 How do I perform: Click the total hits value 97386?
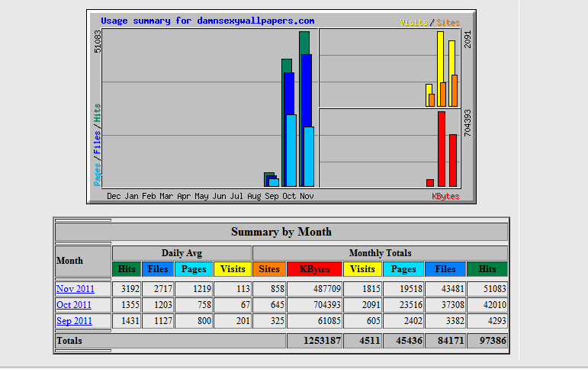pyautogui.click(x=493, y=341)
